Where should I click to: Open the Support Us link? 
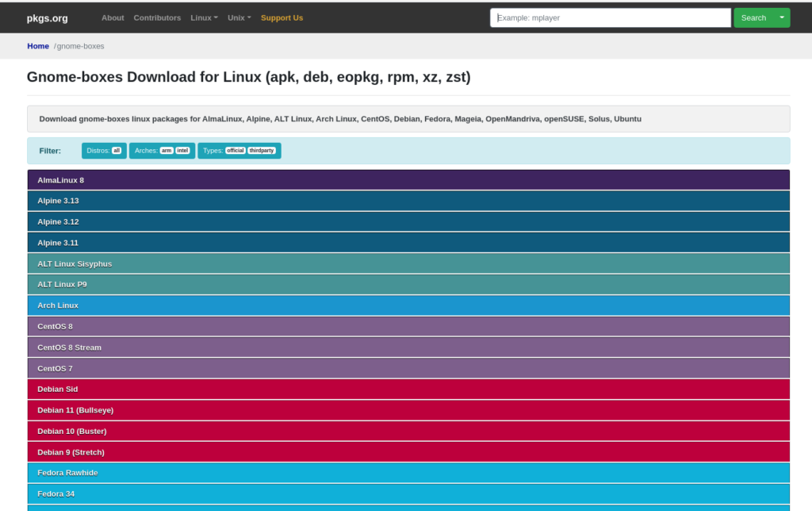282,17
